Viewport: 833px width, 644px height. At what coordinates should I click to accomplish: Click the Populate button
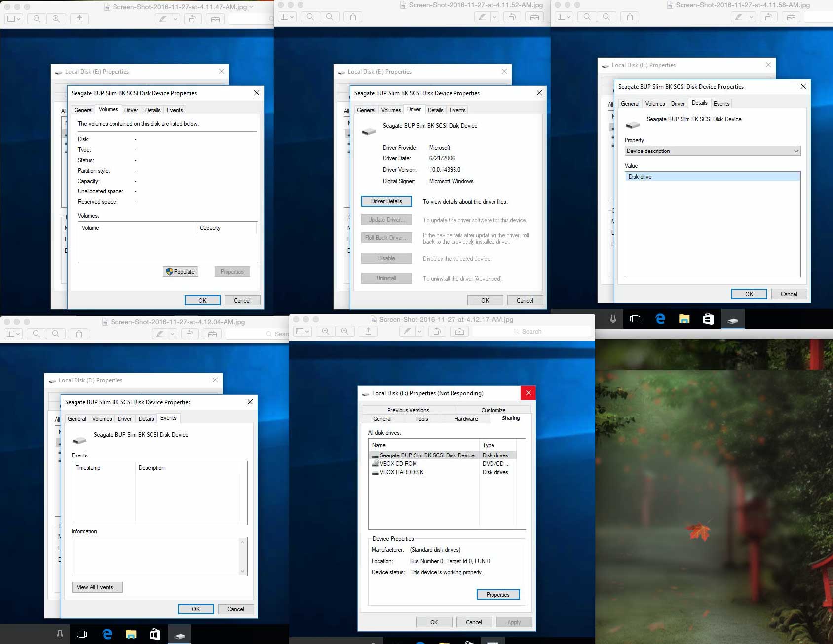point(181,272)
